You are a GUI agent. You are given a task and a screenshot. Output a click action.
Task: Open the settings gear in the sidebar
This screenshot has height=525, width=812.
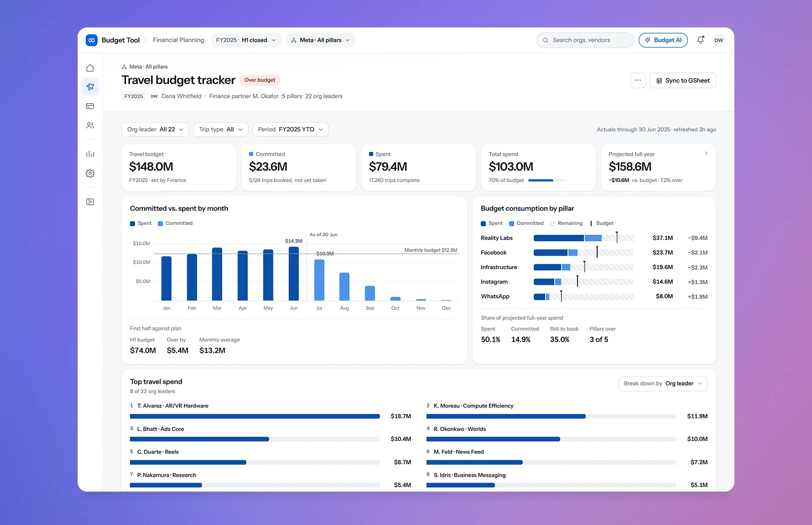tap(90, 174)
